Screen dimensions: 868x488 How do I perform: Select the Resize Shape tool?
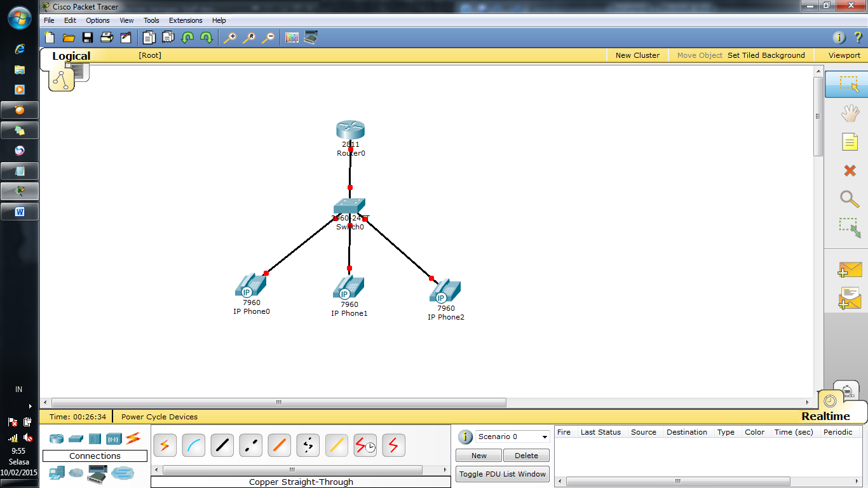(x=850, y=227)
